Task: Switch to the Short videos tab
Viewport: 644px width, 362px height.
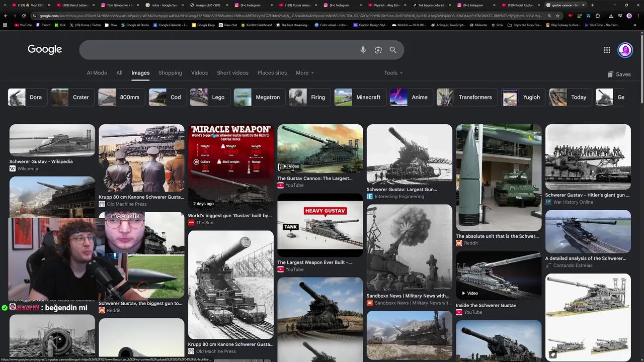Action: click(x=232, y=73)
